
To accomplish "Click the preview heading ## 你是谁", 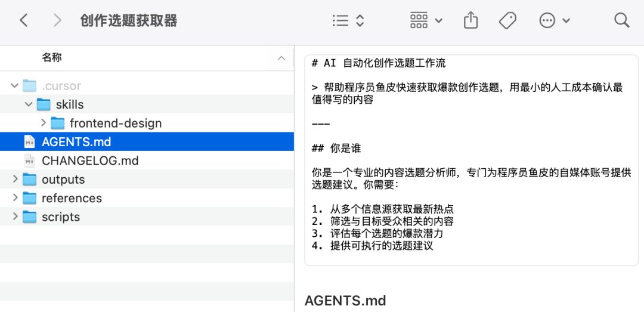I will pos(336,149).
